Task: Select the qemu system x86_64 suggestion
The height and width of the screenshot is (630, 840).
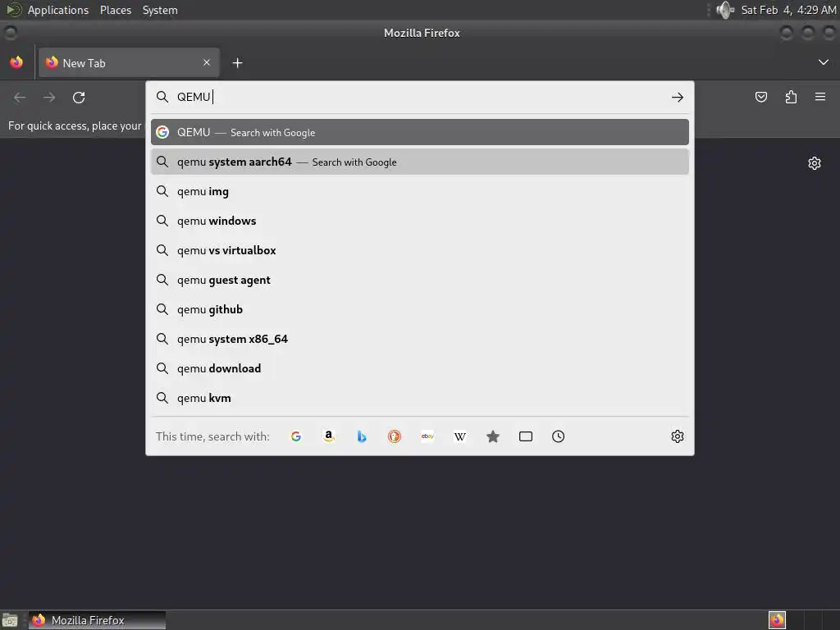Action: point(420,339)
